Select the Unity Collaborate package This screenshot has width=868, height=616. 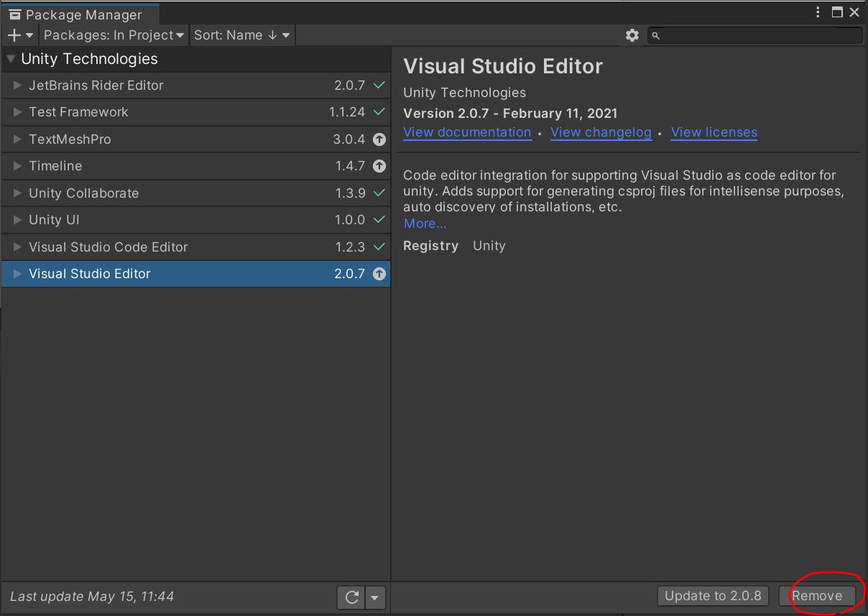click(x=195, y=193)
